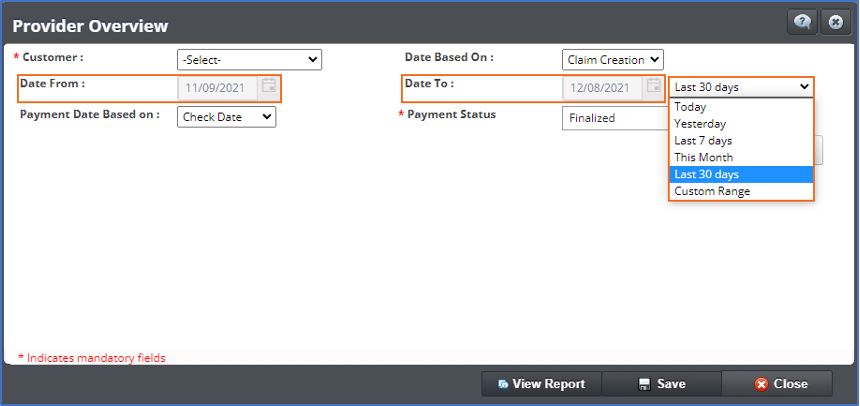Click the Date To input field
The width and height of the screenshot is (860, 406).
602,88
